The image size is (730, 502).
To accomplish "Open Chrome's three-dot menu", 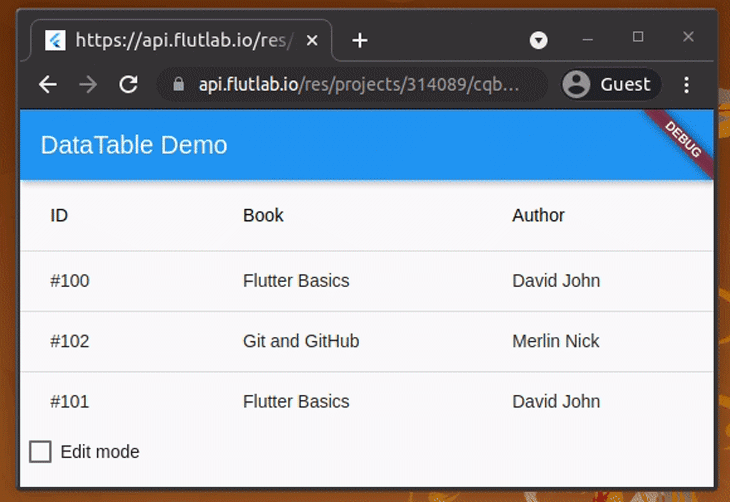I will pyautogui.click(x=687, y=85).
